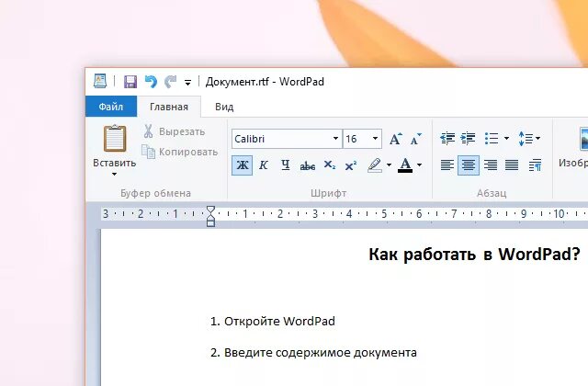Open the Файл menu
This screenshot has height=386, width=588.
coord(111,107)
